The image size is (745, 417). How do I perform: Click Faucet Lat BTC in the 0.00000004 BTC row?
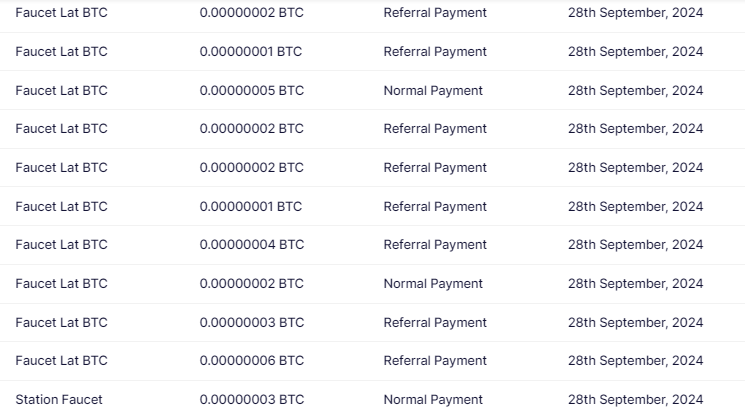pos(61,244)
